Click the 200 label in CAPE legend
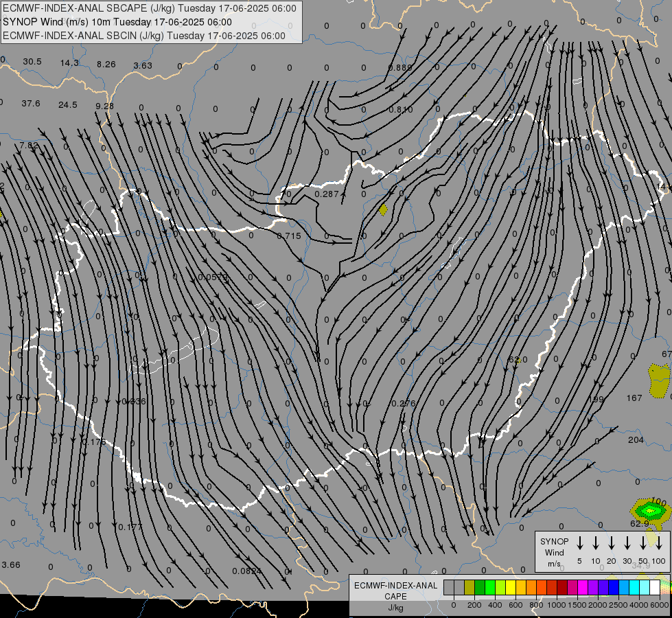The height and width of the screenshot is (618, 672). 474,605
